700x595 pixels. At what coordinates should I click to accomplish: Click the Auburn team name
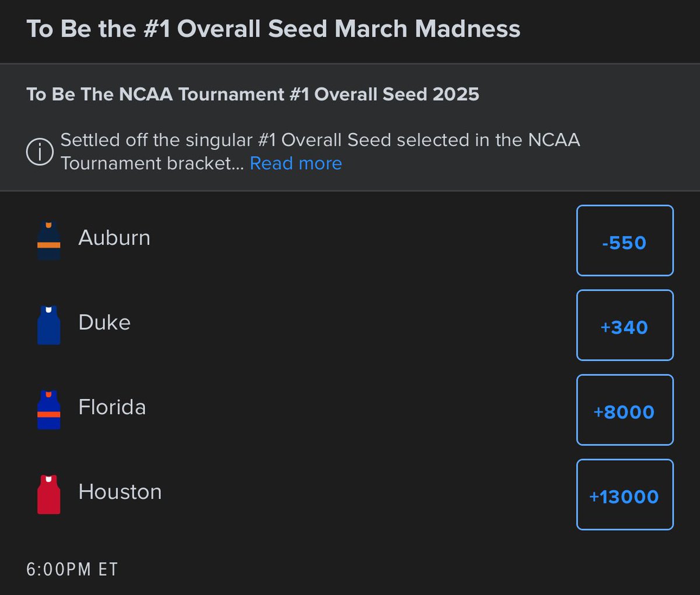tap(114, 238)
